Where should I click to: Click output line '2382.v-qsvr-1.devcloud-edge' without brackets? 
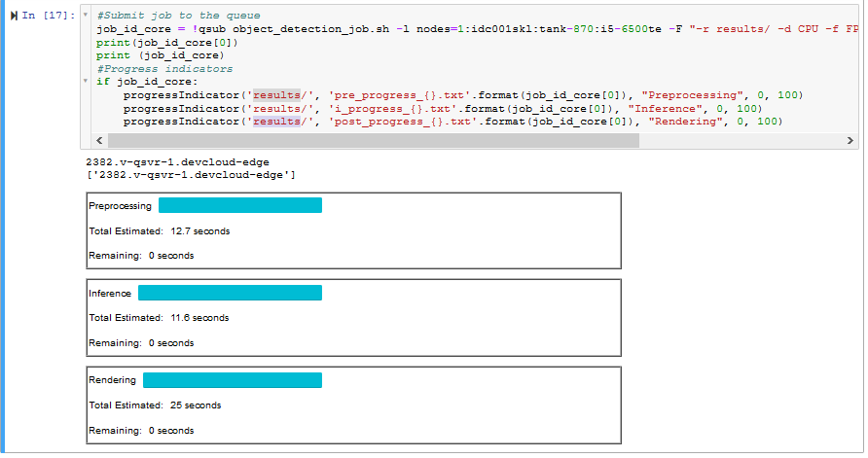point(178,162)
